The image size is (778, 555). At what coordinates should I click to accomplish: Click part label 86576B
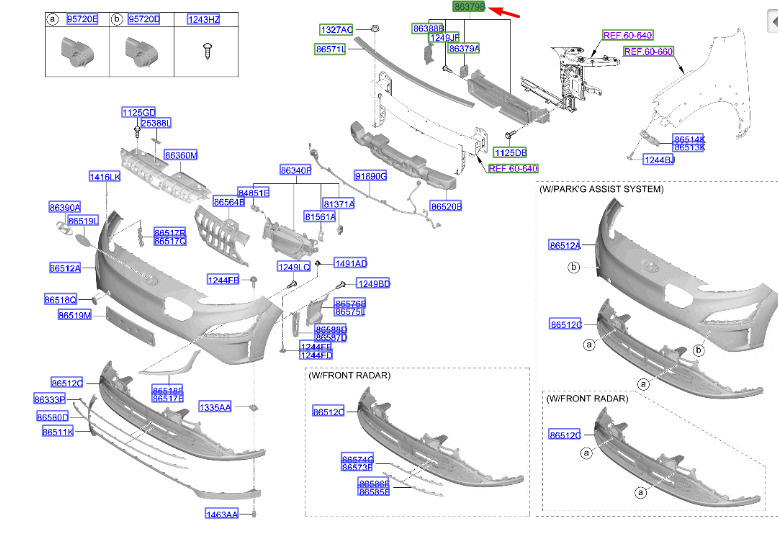tap(350, 304)
